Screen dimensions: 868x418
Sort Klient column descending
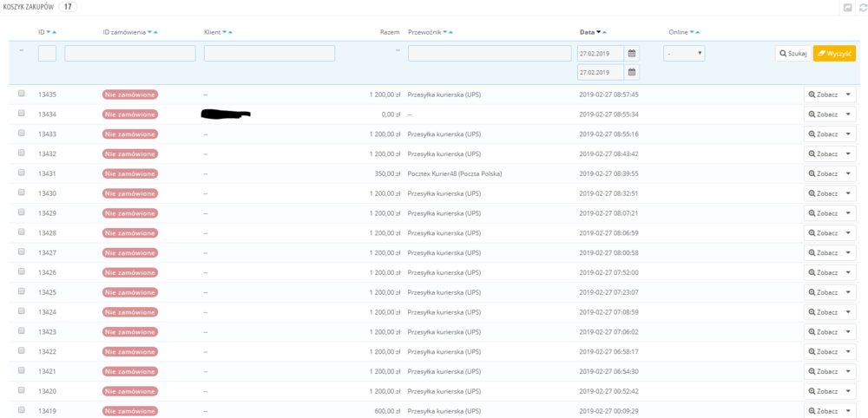pyautogui.click(x=225, y=33)
